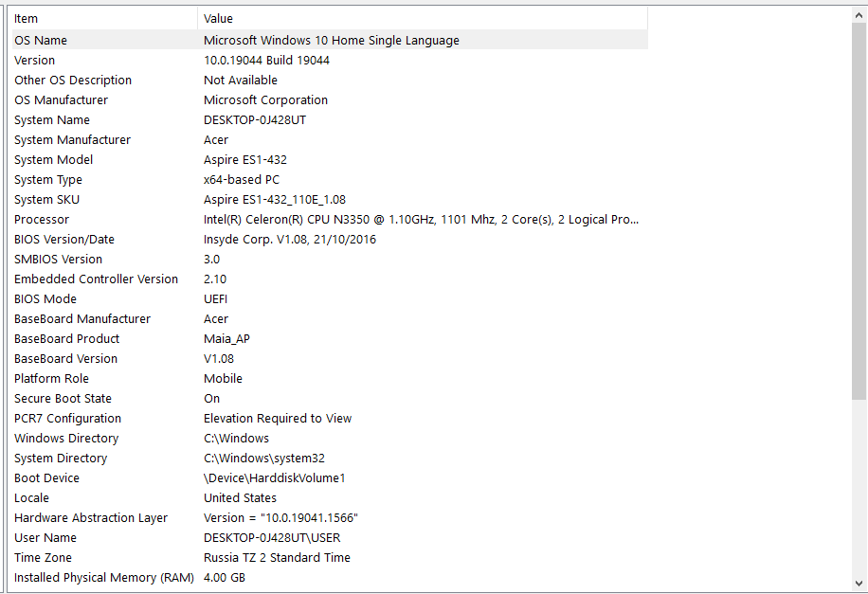Select the BIOS Mode row
This screenshot has width=868, height=594.
point(330,299)
